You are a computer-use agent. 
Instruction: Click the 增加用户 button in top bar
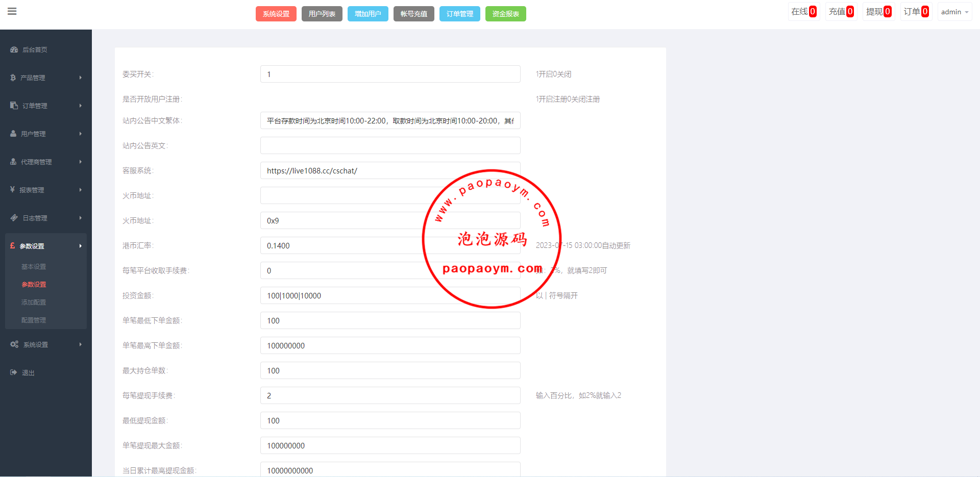click(367, 14)
